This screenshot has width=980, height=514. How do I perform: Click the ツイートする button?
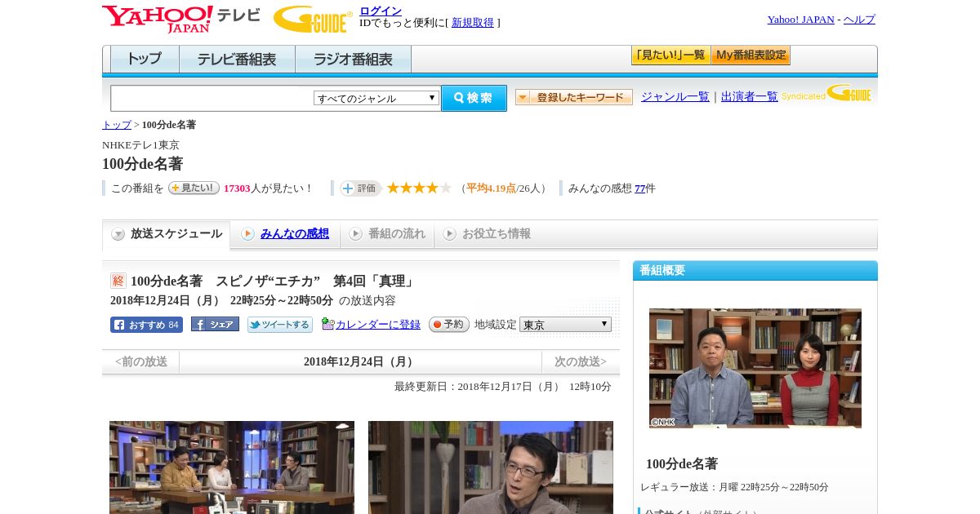280,325
